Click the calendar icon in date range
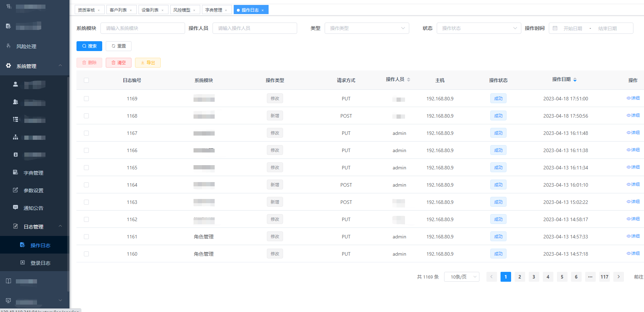Image resolution: width=644 pixels, height=312 pixels. tap(555, 28)
